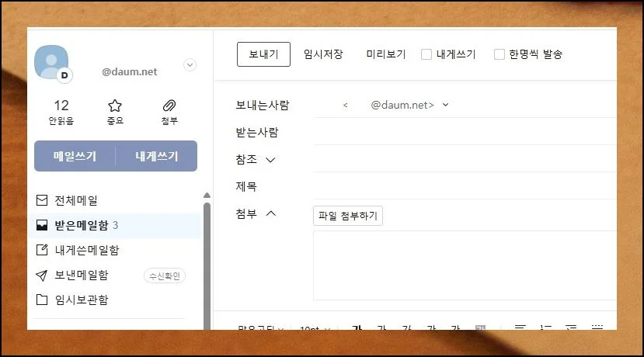Open the 첨부 paperclip mail filter
Image resolution: width=644 pixels, height=357 pixels.
pyautogui.click(x=169, y=112)
